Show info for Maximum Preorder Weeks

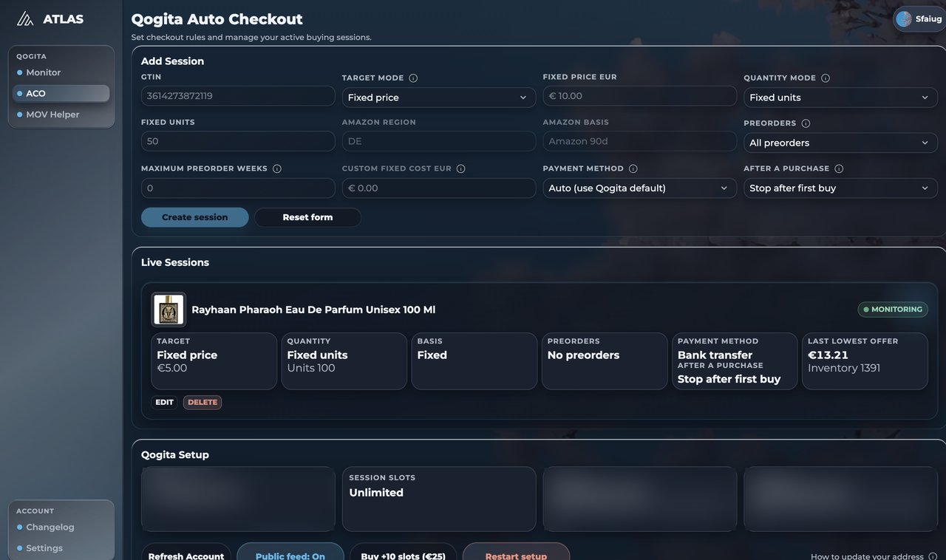pyautogui.click(x=277, y=168)
